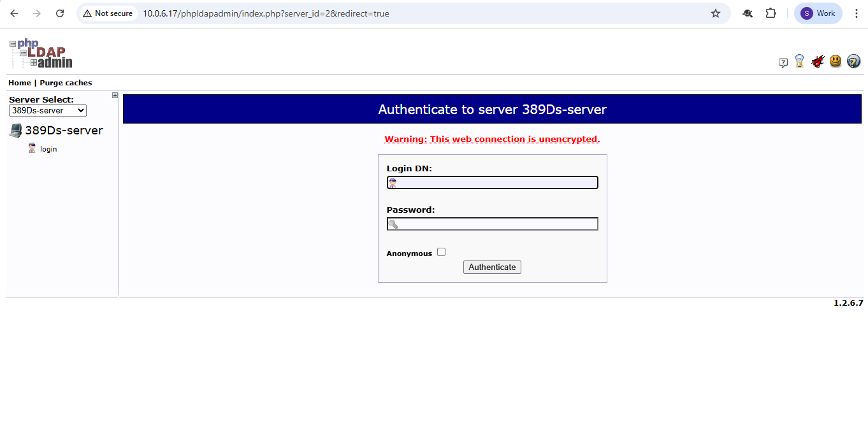Screen dimensions: 868x428
Task: Reload the page
Action: pyautogui.click(x=60, y=13)
